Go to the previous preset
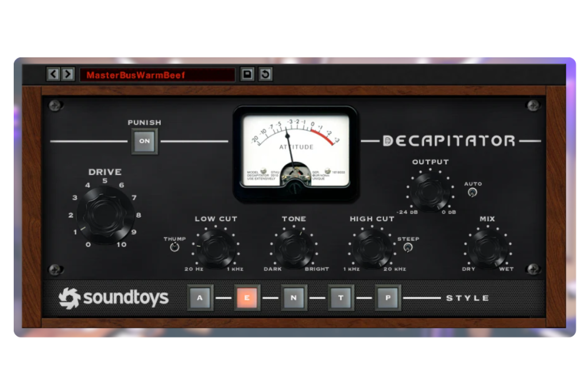Viewport: 588px width, 392px height. tap(53, 74)
